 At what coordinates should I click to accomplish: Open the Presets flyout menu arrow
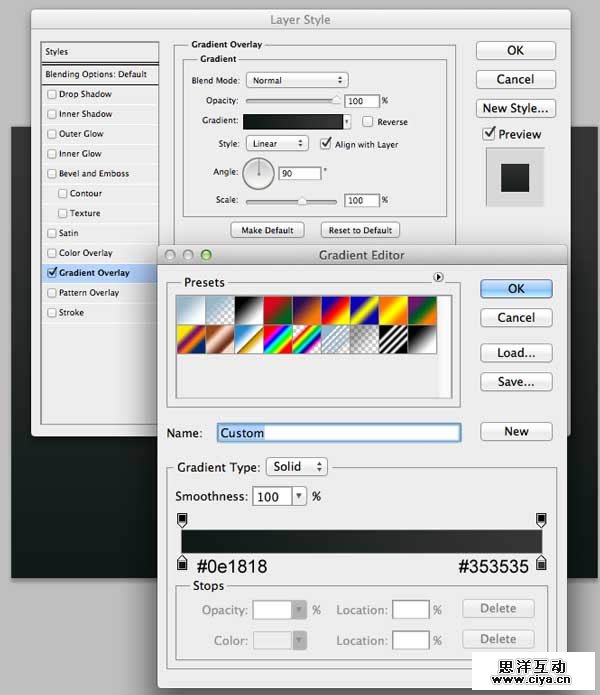(x=438, y=277)
